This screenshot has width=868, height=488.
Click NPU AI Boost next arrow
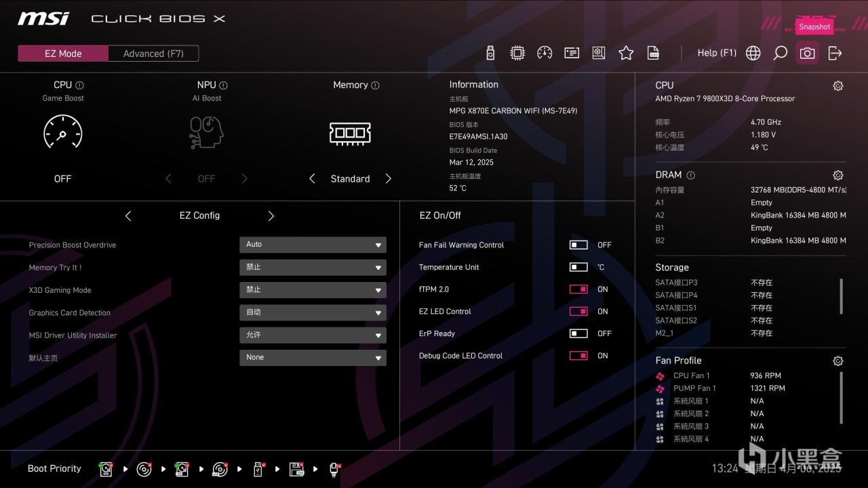pos(245,179)
